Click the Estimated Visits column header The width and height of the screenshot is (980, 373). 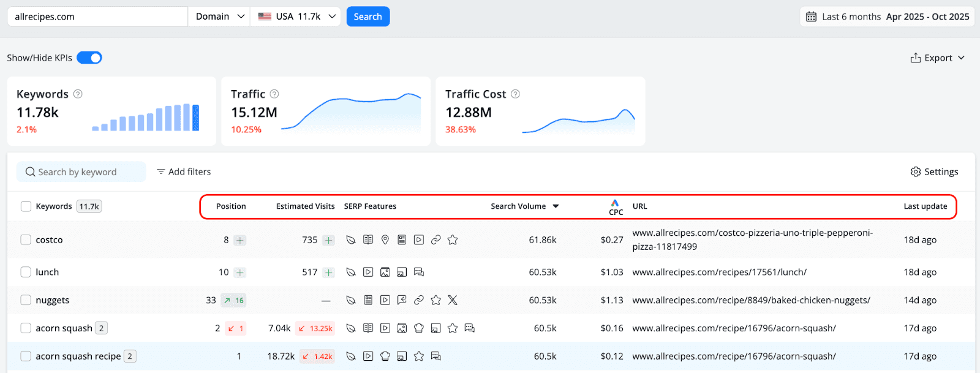click(306, 206)
